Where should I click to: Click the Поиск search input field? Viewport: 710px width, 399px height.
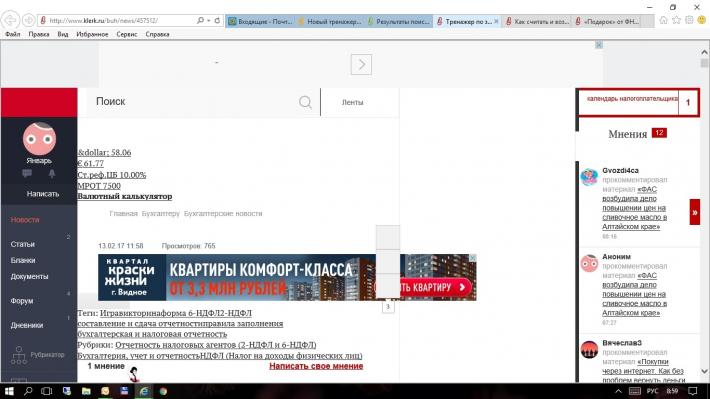(x=195, y=102)
